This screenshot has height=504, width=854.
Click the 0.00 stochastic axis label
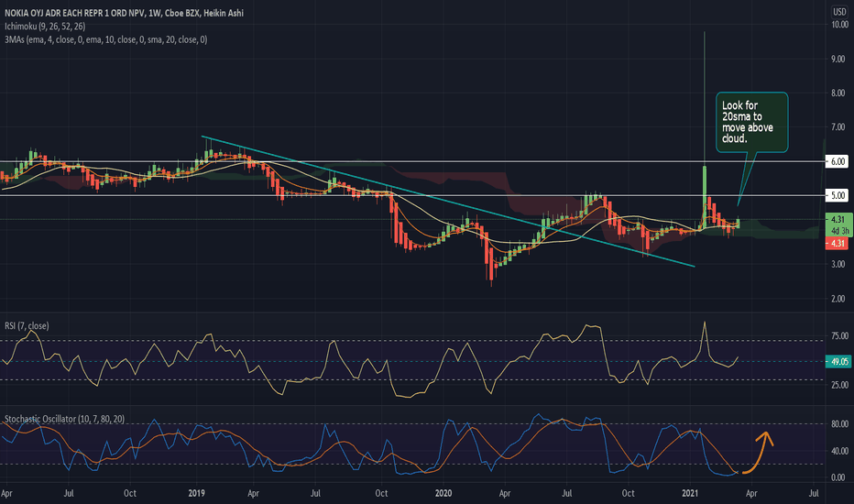838,477
